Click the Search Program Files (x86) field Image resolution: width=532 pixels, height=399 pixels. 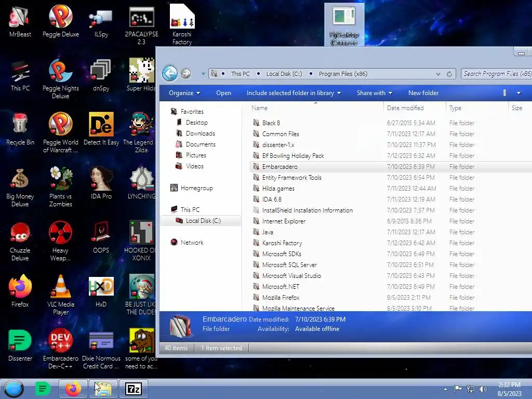496,74
